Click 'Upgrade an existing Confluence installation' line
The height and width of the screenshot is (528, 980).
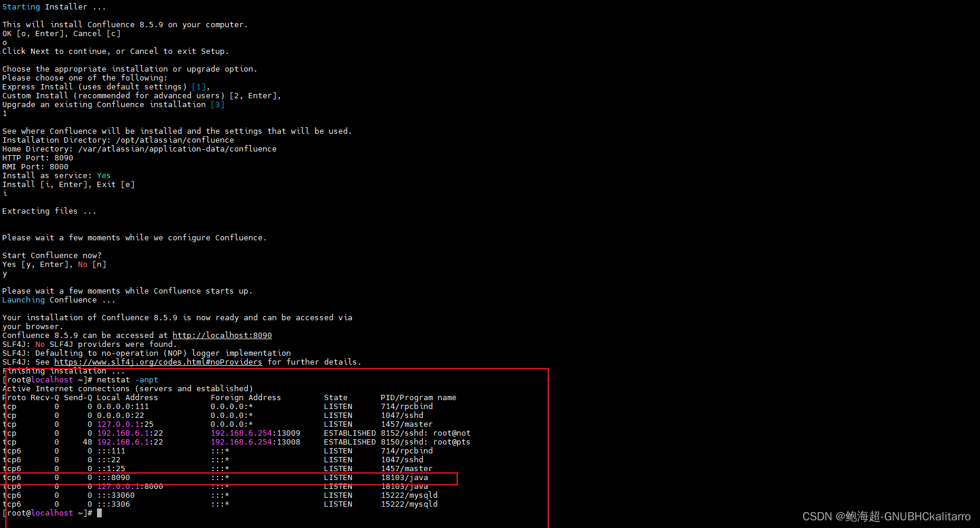tap(114, 104)
